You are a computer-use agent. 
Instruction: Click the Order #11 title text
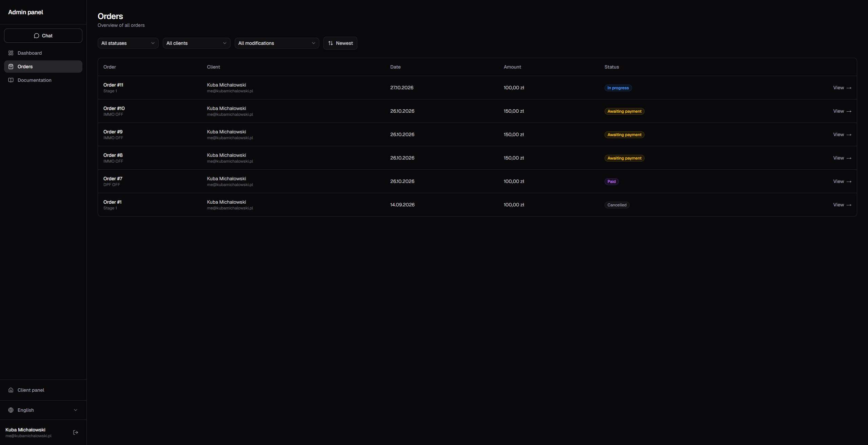[x=113, y=85]
